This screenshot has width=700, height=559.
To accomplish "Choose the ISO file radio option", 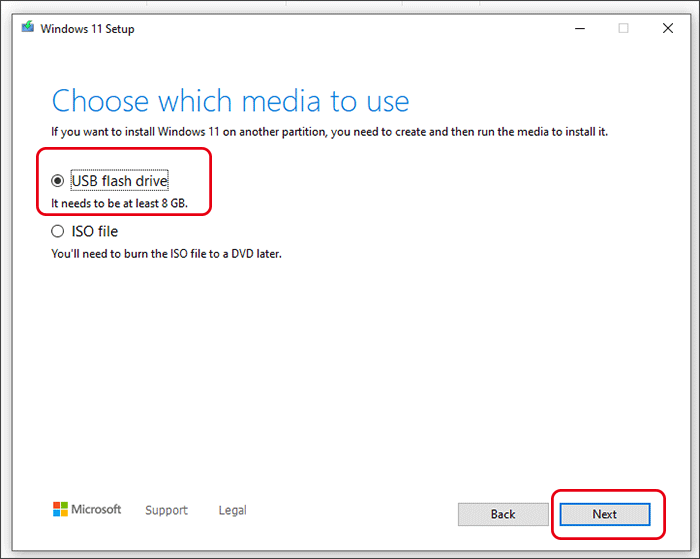I will coord(58,231).
